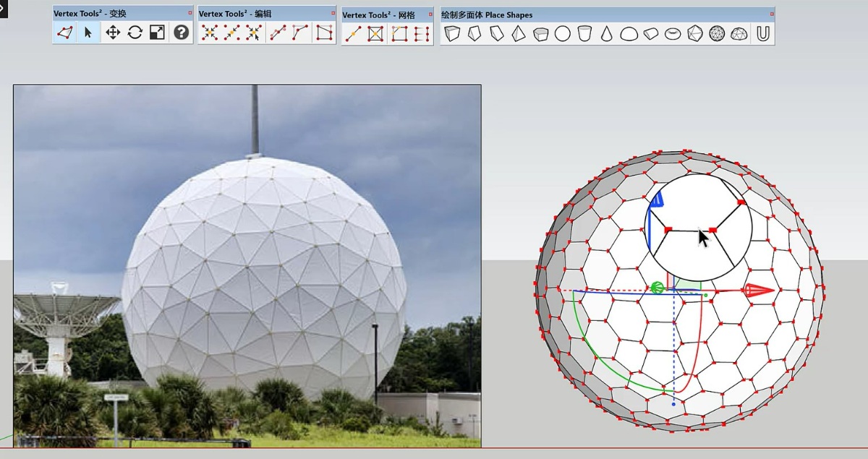Choose the Vertex Tools rotate tool
Viewport: 868px width, 459px height.
point(135,33)
